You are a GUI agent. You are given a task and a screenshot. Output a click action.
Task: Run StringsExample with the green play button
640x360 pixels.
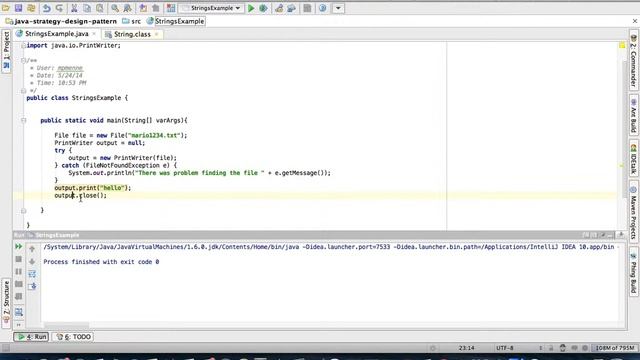click(x=251, y=8)
